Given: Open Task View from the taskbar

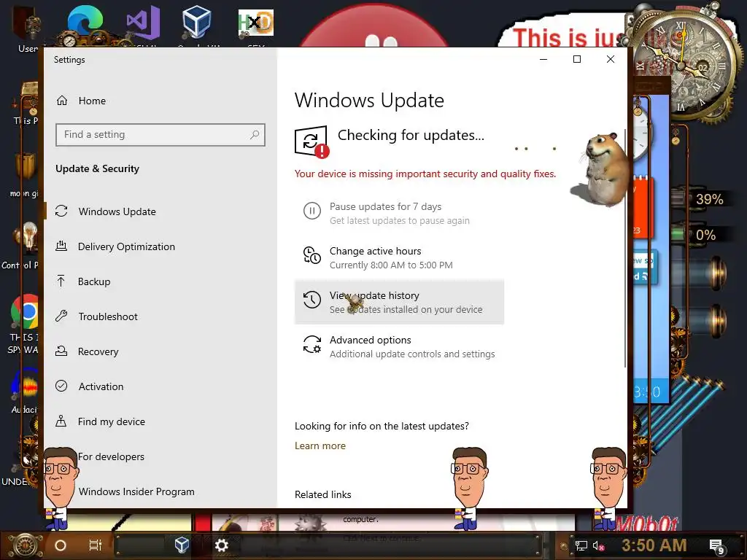Looking at the screenshot, I should [96, 545].
